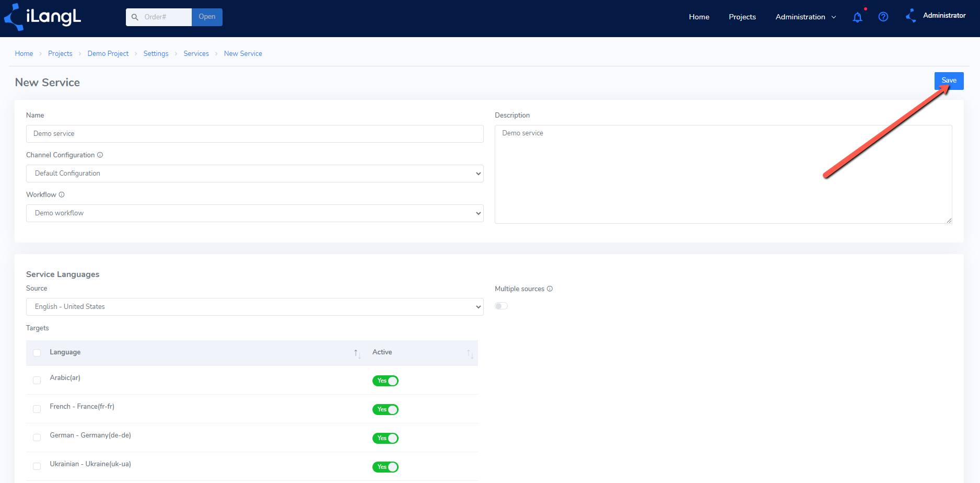Click the Administrator account name
980x483 pixels.
coord(944,16)
